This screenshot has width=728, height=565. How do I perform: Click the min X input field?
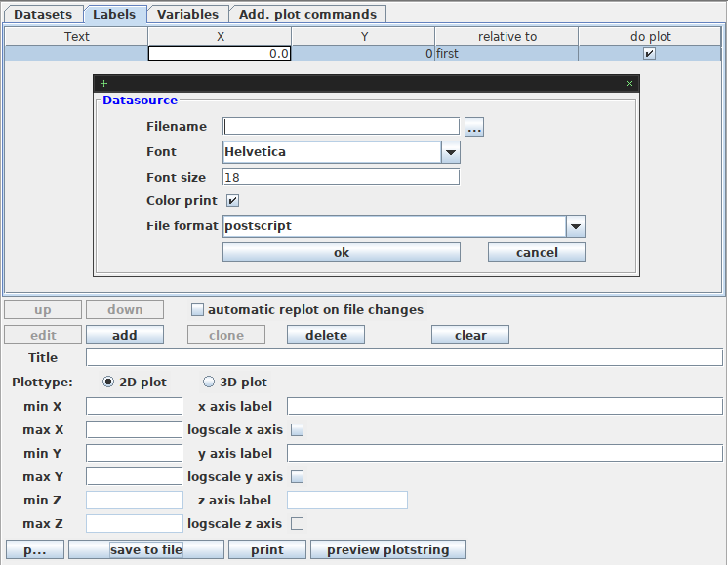[x=134, y=406]
